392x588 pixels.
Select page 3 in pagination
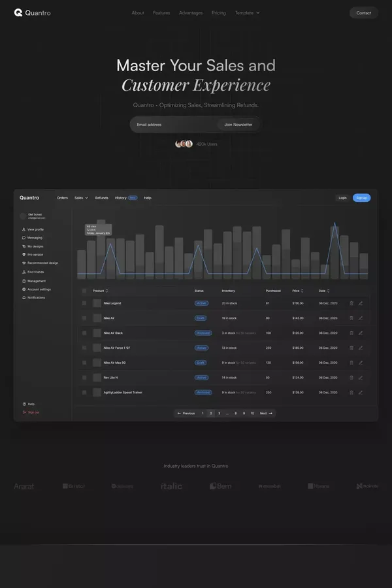(x=219, y=414)
